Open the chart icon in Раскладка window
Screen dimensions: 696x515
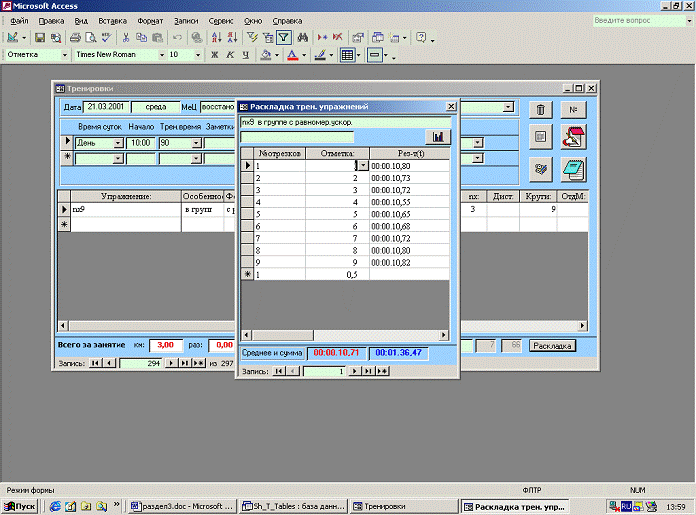point(438,137)
